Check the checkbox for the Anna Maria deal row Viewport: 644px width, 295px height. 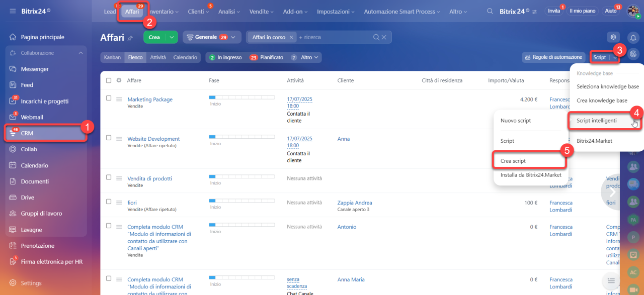[x=109, y=278]
